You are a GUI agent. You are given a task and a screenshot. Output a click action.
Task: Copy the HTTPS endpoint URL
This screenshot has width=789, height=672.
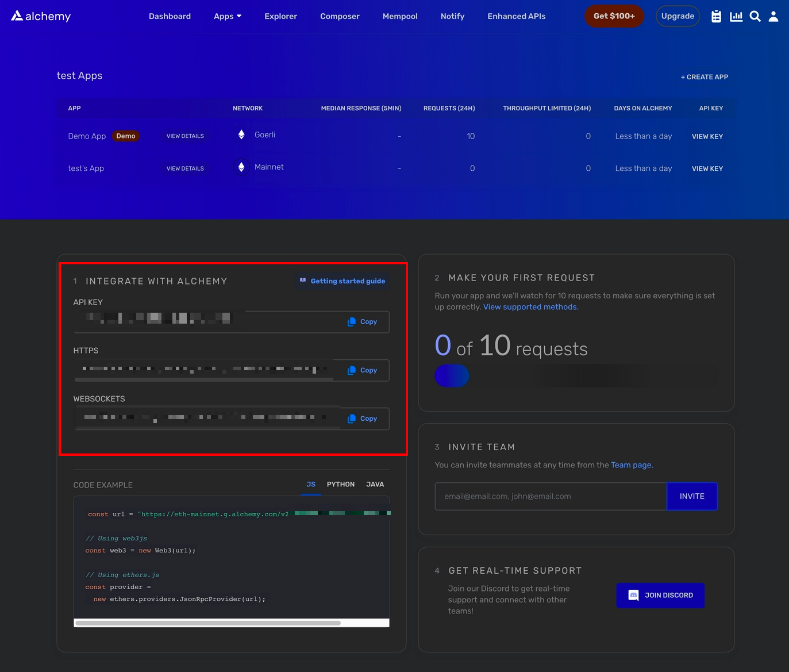(362, 370)
